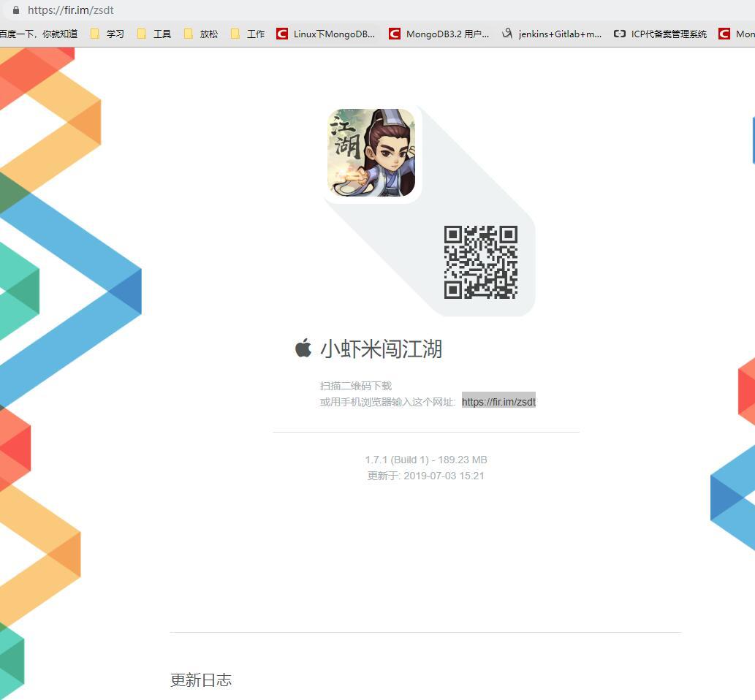Screen dimensions: 755x700
Task: Open ICP代备案管理系统 bookmark
Action: pyautogui.click(x=660, y=34)
